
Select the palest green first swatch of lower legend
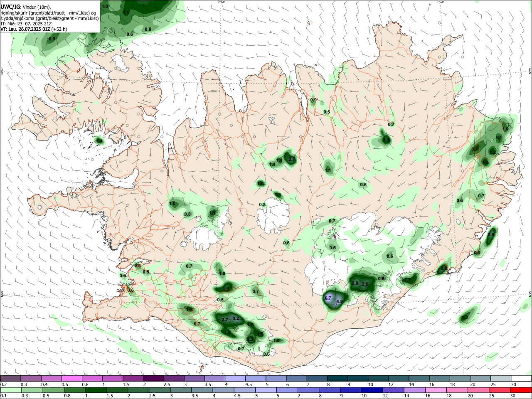coord(11,390)
